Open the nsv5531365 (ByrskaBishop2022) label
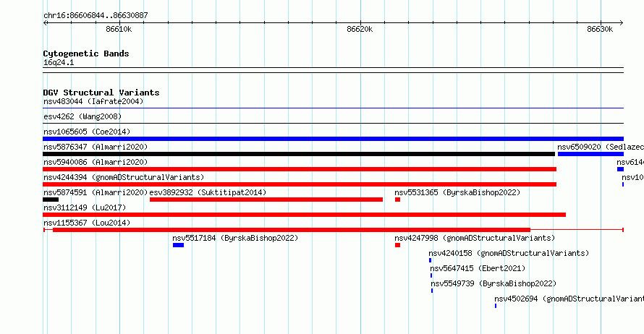The height and width of the screenshot is (334, 644). click(457, 192)
